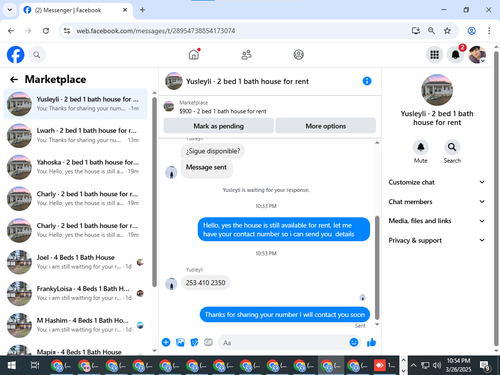
Task: Expand Privacy & support section
Action: (436, 240)
